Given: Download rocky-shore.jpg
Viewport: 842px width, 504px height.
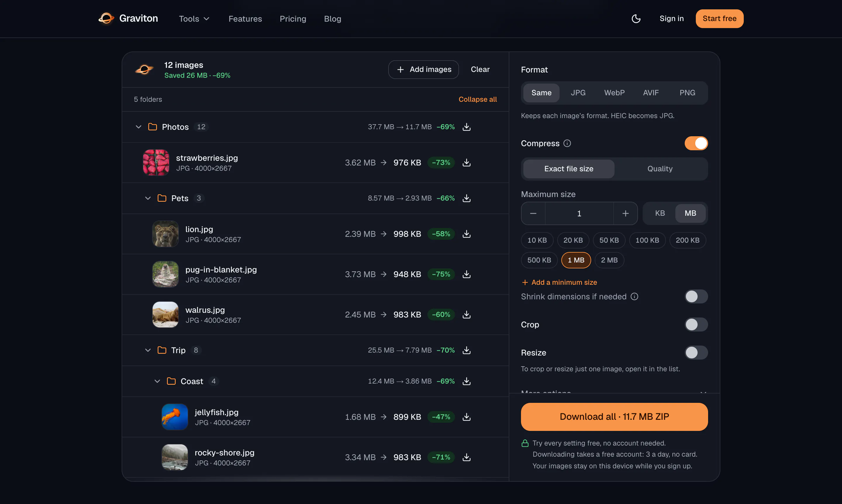Looking at the screenshot, I should tap(467, 457).
